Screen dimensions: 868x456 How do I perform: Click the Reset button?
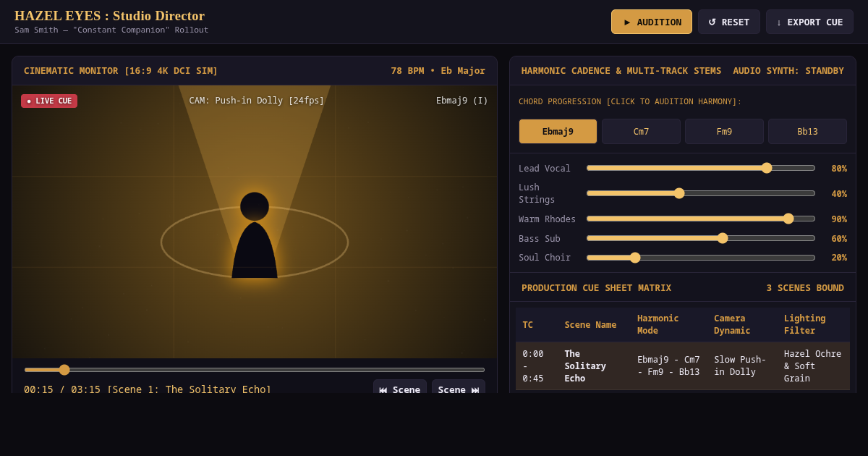point(728,22)
